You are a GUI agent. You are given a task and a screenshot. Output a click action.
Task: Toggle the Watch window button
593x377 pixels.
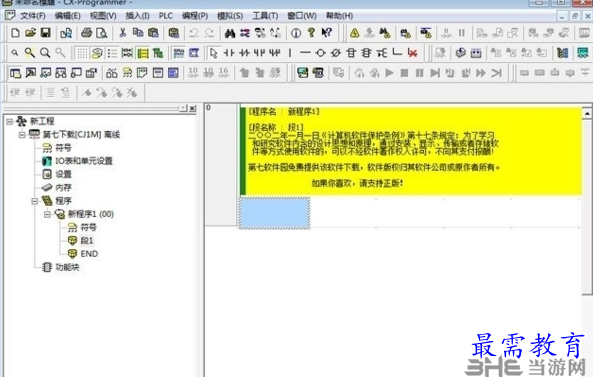tap(46, 73)
